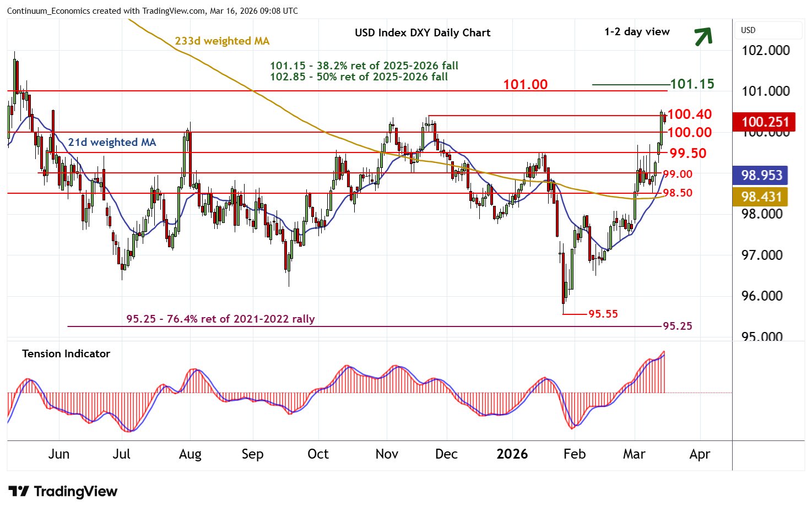Click the 100.251 current price label

765,122
